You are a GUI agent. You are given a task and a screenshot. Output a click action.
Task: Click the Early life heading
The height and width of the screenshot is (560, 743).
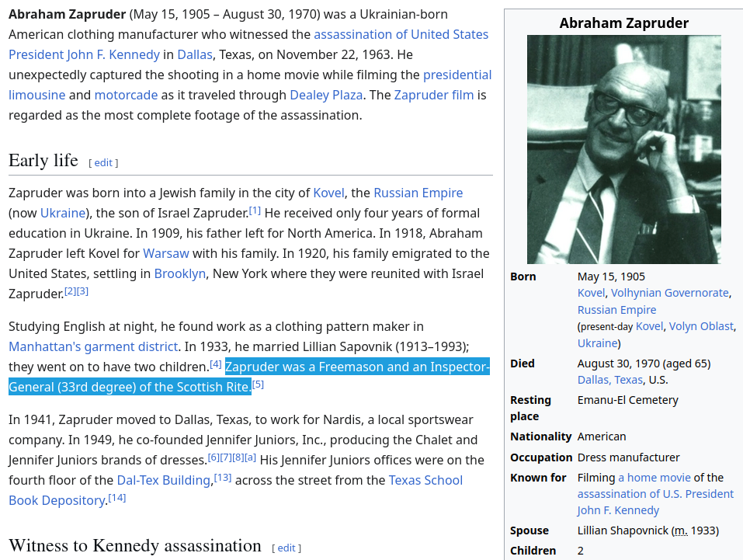click(x=43, y=160)
